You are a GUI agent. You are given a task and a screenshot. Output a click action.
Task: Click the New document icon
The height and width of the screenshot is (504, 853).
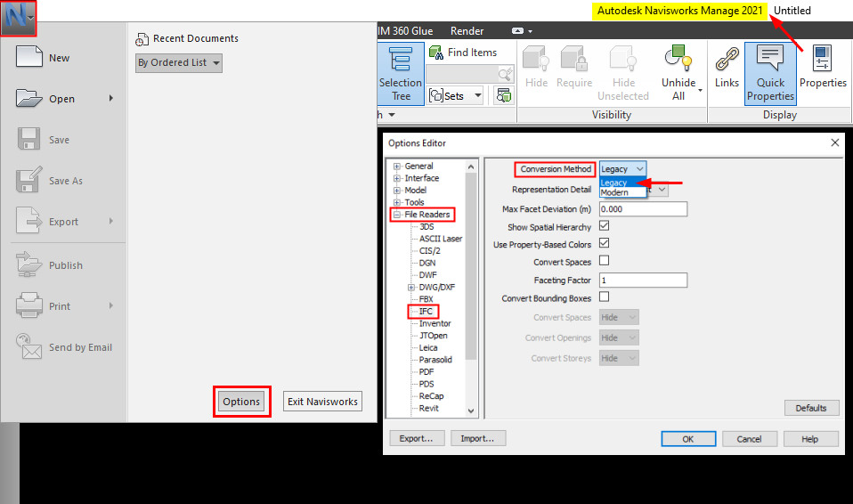(28, 57)
